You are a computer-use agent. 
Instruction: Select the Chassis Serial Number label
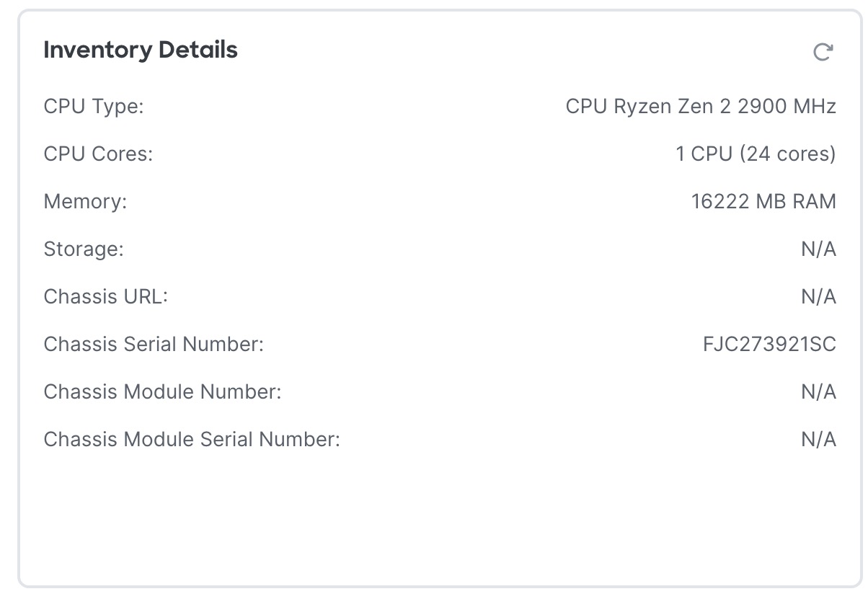click(154, 345)
